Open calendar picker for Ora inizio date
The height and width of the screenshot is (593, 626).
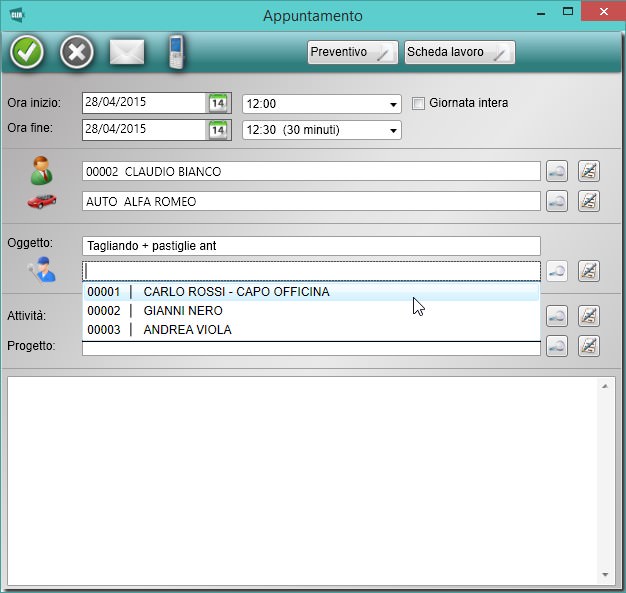pos(218,103)
